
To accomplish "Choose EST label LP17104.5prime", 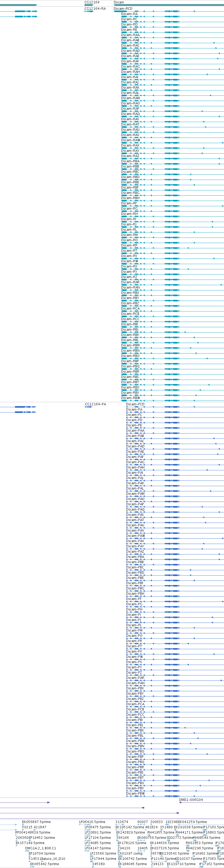I will [97, 838].
